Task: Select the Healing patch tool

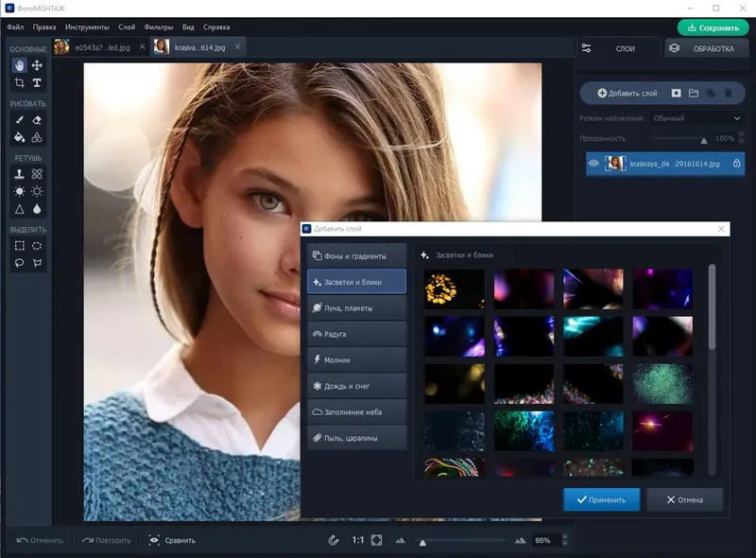Action: 37,174
